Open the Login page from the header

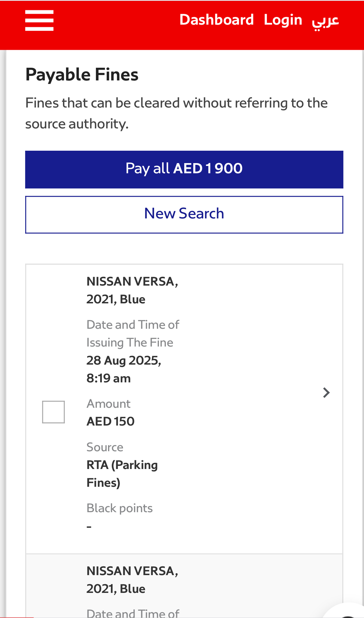[283, 20]
